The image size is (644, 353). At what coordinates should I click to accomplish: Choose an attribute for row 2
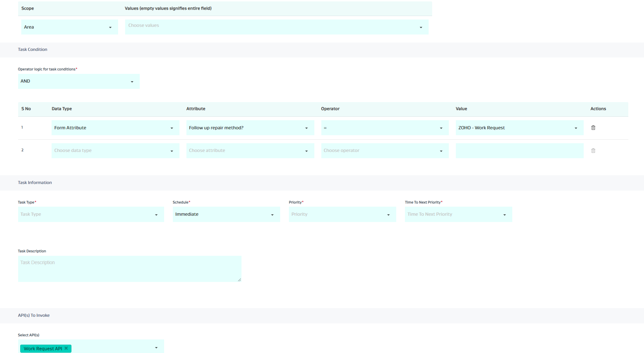click(x=250, y=151)
